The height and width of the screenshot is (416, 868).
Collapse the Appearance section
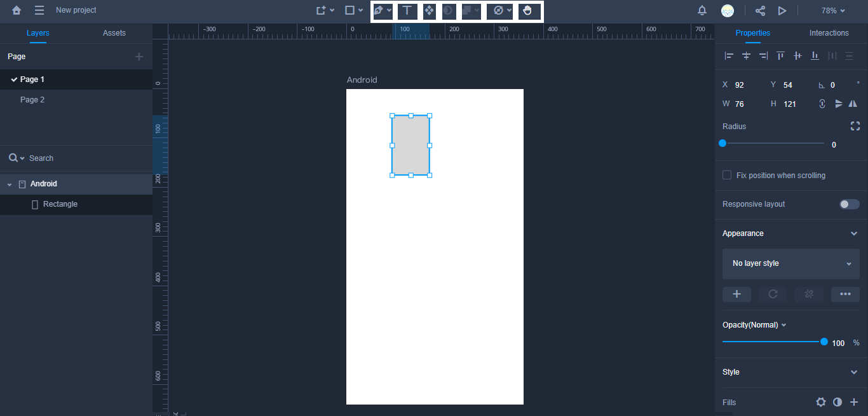pos(854,233)
